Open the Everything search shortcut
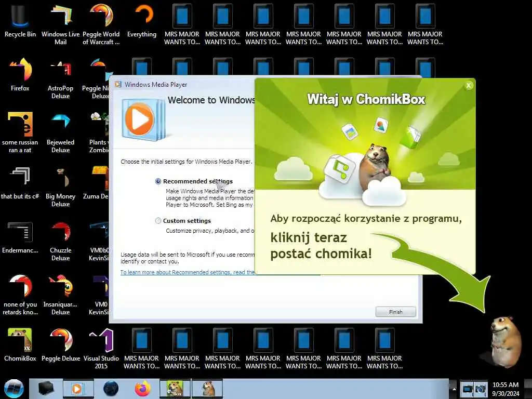 (142, 21)
